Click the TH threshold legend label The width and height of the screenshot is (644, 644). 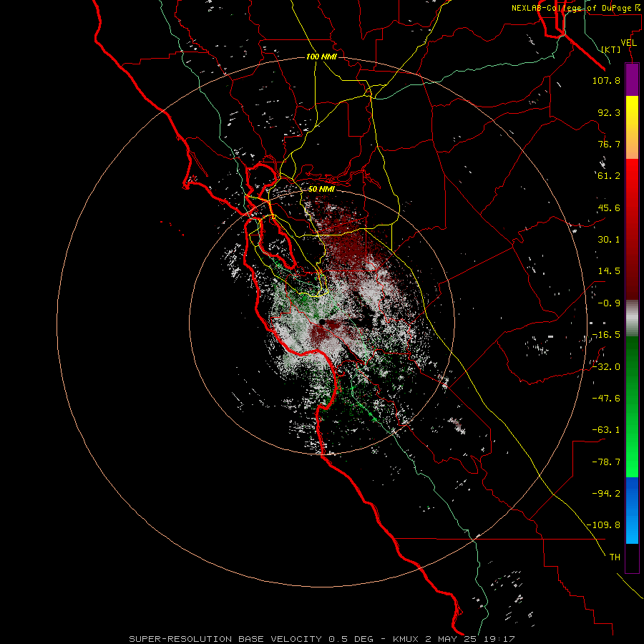point(615,557)
